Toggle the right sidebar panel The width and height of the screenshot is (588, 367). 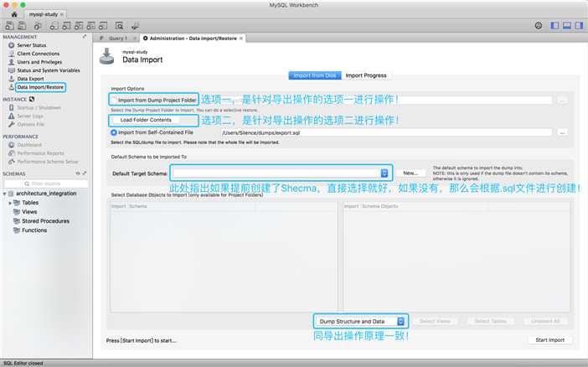(579, 25)
